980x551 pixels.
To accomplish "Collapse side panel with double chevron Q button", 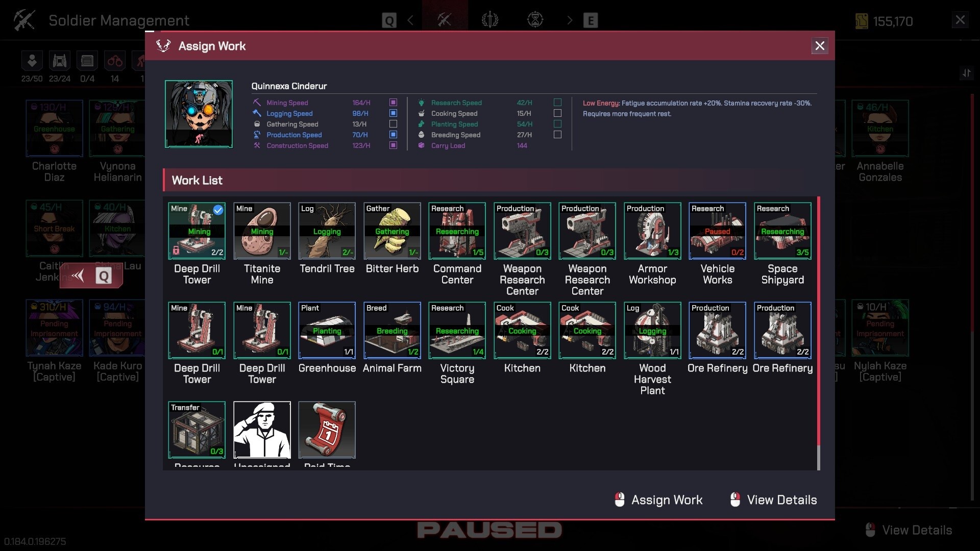I will (x=91, y=276).
